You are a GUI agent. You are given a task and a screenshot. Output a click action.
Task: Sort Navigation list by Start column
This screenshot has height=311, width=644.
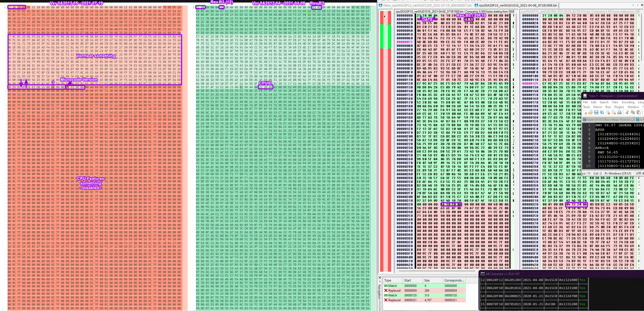[413, 280]
